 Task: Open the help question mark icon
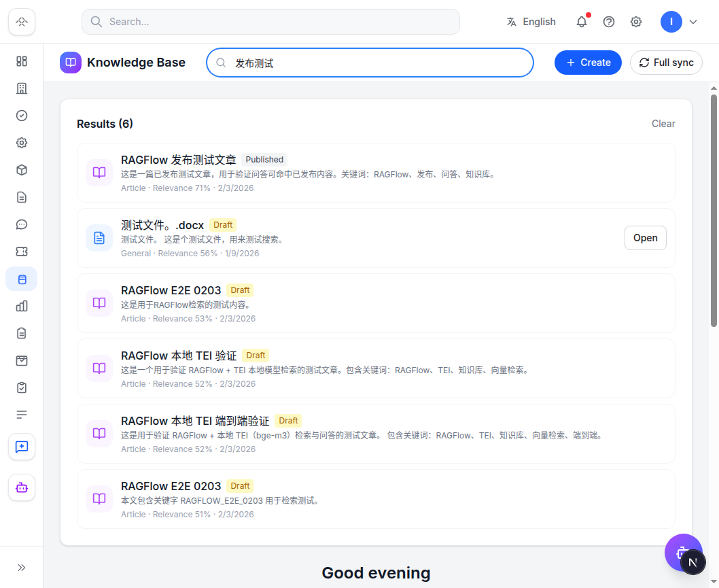coord(608,22)
